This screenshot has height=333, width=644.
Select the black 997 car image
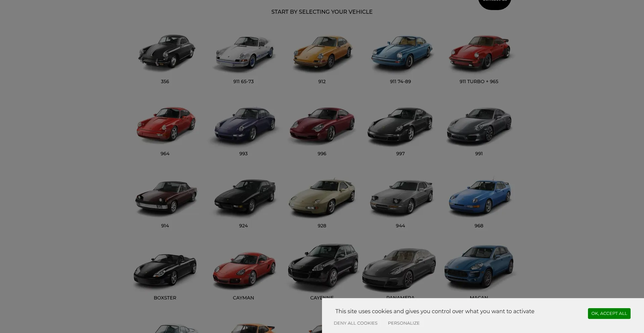point(400,125)
